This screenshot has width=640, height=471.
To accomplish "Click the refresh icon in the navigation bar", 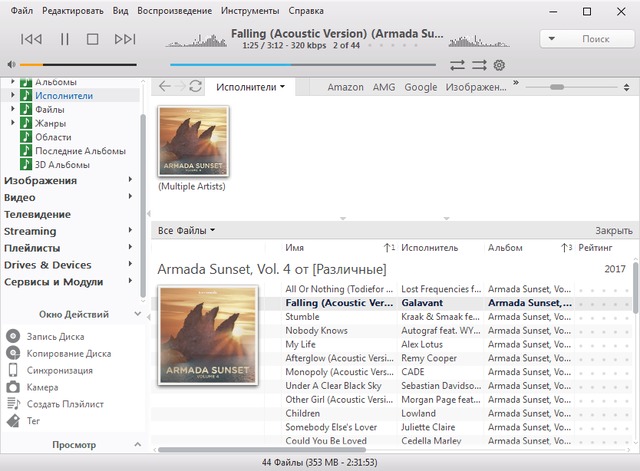I will tap(196, 87).
